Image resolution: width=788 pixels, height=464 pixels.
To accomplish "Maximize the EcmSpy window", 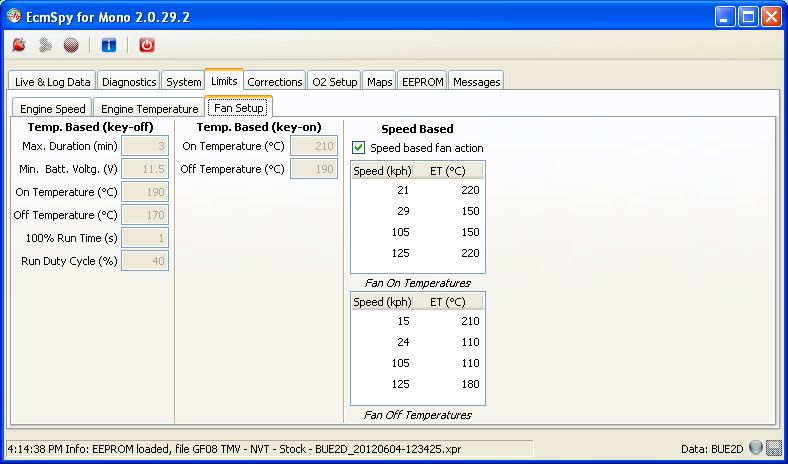I will click(x=747, y=16).
